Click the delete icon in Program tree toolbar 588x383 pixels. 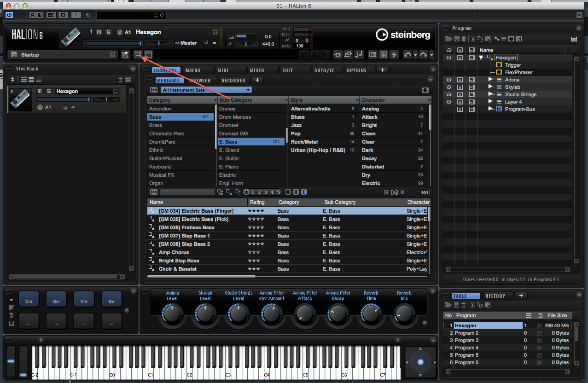pyautogui.click(x=464, y=39)
